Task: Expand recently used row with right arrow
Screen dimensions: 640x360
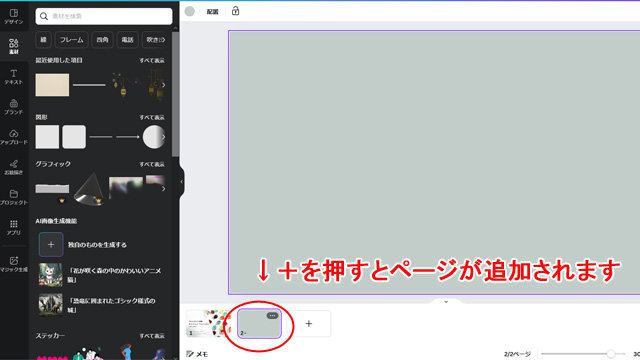Action: tap(163, 85)
